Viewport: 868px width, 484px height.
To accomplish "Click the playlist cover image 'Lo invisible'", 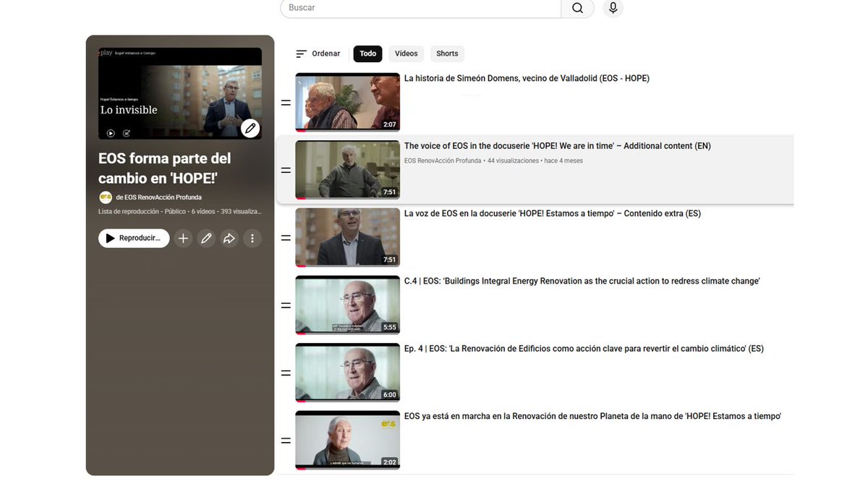I will point(180,93).
